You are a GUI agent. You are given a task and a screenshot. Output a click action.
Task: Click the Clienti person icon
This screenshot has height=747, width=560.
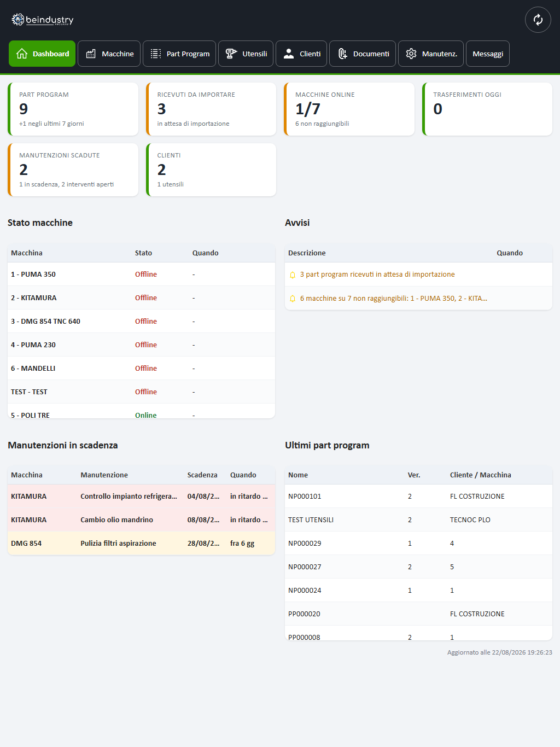289,54
